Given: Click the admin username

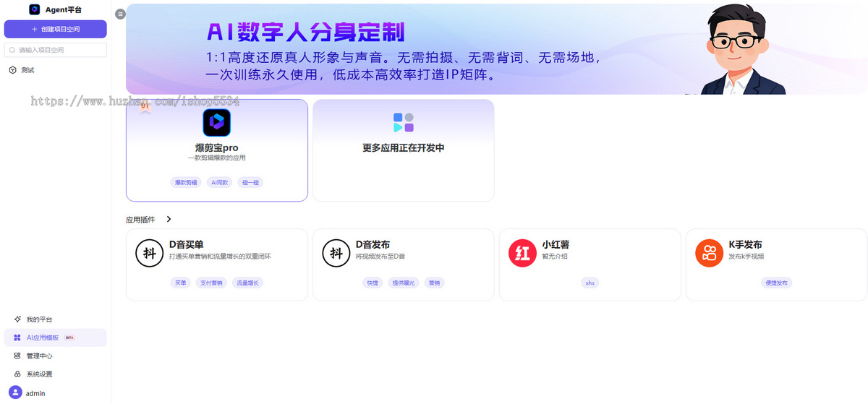Looking at the screenshot, I should click(x=35, y=393).
